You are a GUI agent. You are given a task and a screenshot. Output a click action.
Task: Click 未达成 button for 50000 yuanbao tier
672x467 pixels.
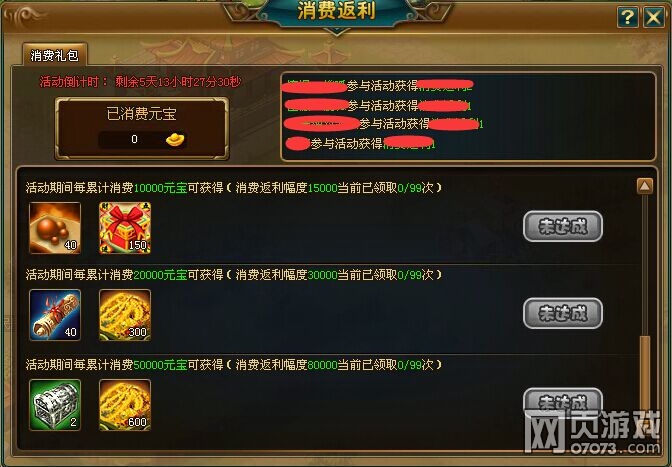pyautogui.click(x=563, y=403)
